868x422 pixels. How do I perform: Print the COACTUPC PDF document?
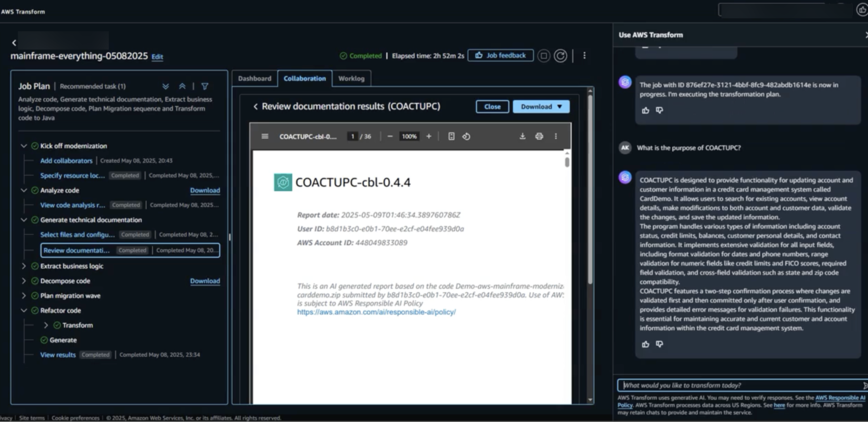point(539,136)
